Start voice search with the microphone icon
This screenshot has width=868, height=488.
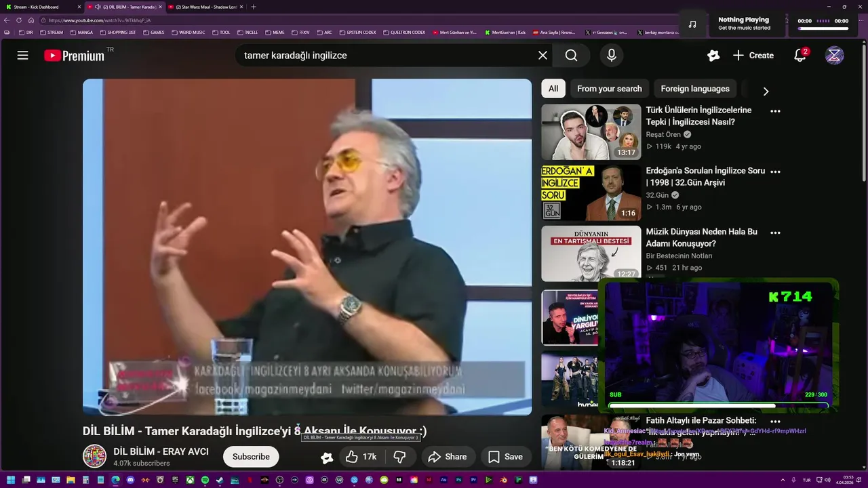click(x=612, y=56)
